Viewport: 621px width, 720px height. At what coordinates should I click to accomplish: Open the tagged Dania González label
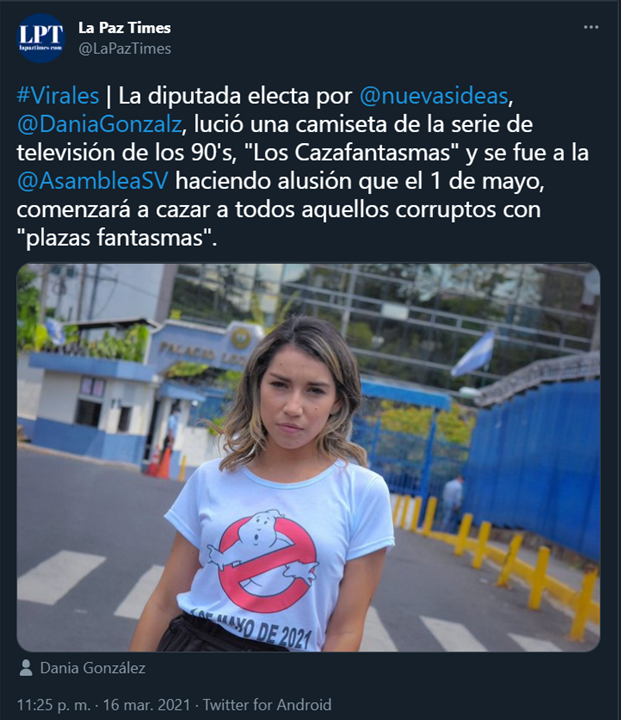pyautogui.click(x=93, y=668)
